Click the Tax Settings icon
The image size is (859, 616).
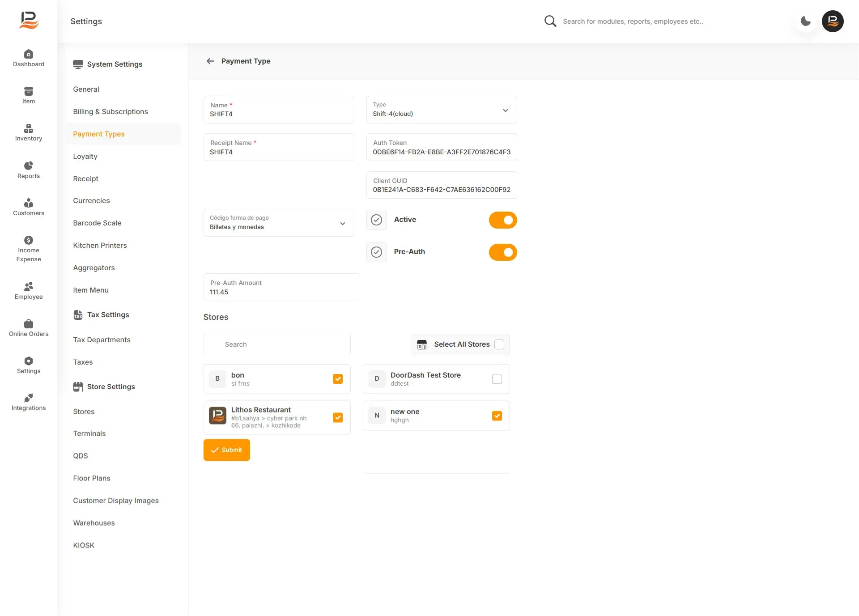point(78,315)
